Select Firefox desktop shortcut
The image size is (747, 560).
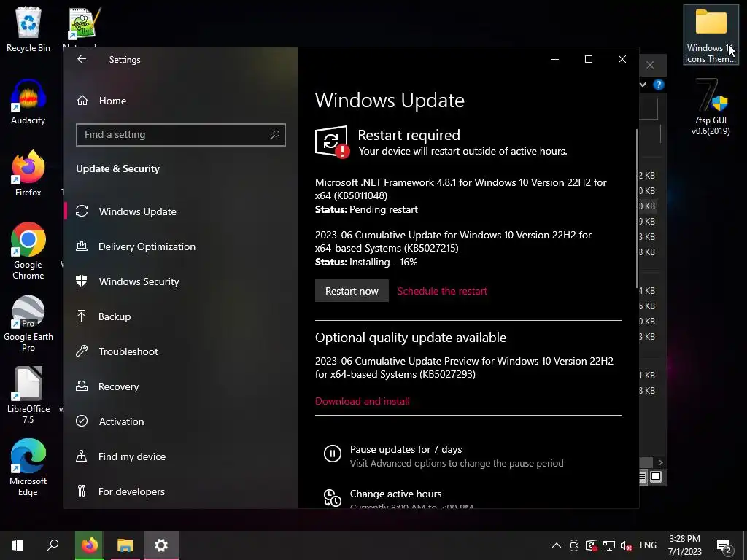click(x=28, y=174)
